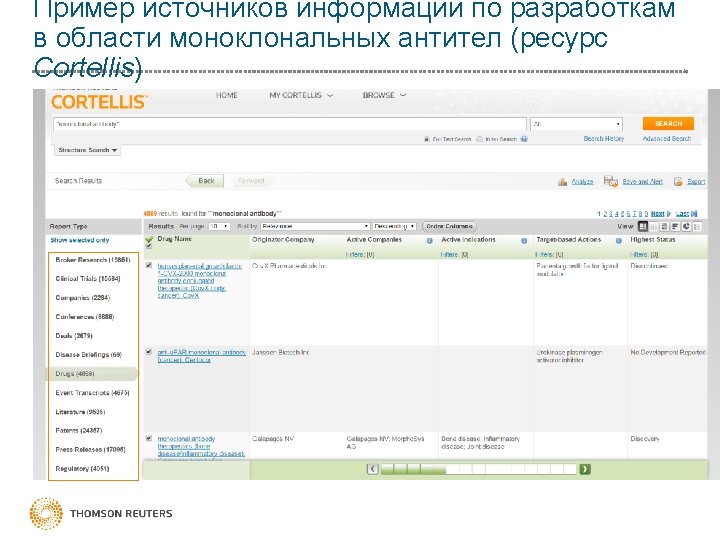Screen dimensions: 720x540
Task: Uncheck the anti-uPAR monoclonal antibody row
Action: tap(149, 352)
